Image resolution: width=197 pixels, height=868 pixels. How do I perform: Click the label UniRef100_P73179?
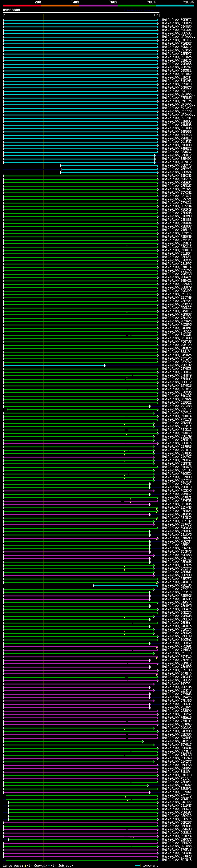click(177, 420)
